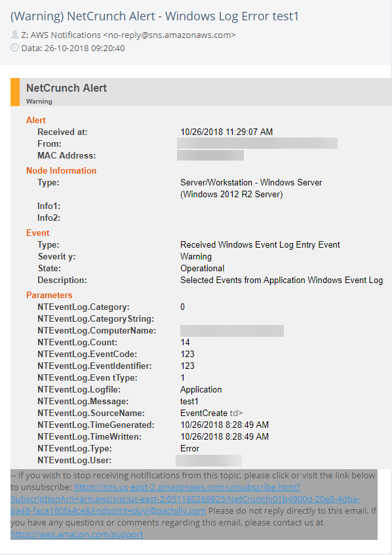Click the Parameters section header

49,296
